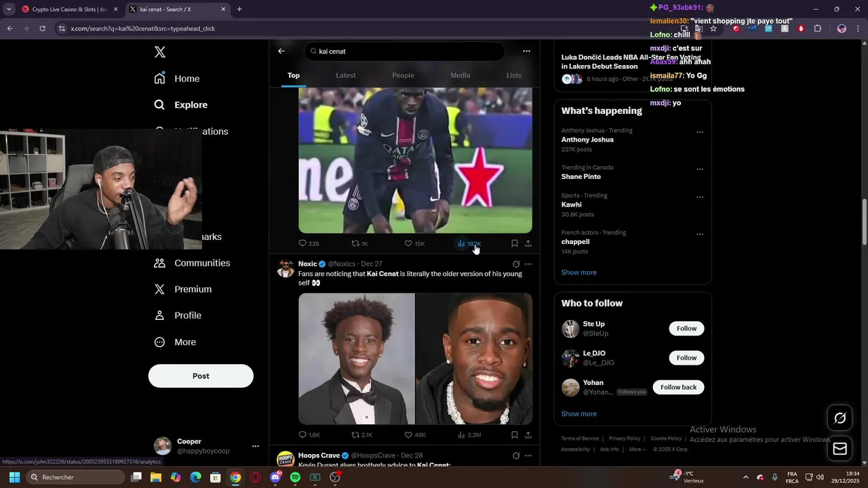Open Premium in the sidebar
This screenshot has height=488, width=868.
(x=183, y=289)
